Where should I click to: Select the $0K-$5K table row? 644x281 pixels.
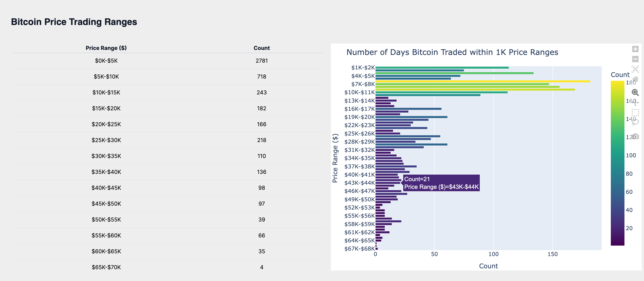click(106, 61)
